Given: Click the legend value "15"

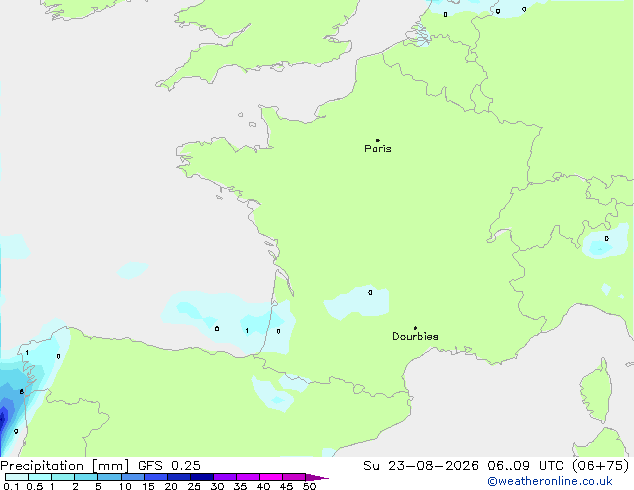Looking at the screenshot, I should (x=148, y=486).
